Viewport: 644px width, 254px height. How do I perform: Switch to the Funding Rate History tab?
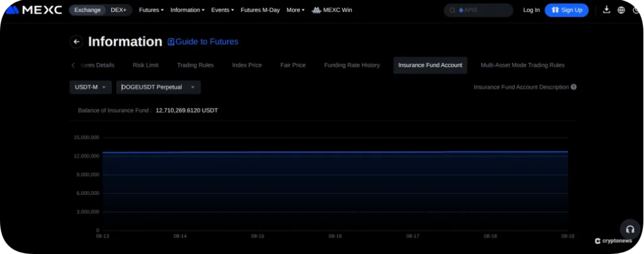352,65
